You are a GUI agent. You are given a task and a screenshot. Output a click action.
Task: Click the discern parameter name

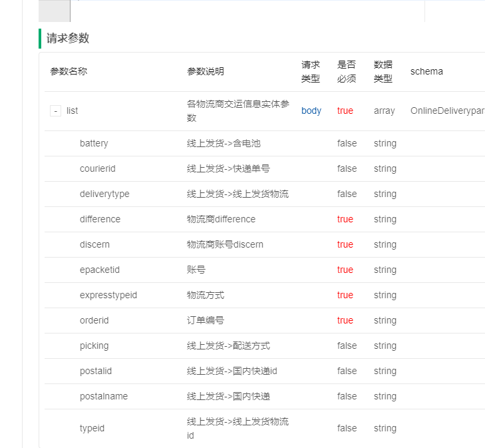(94, 245)
